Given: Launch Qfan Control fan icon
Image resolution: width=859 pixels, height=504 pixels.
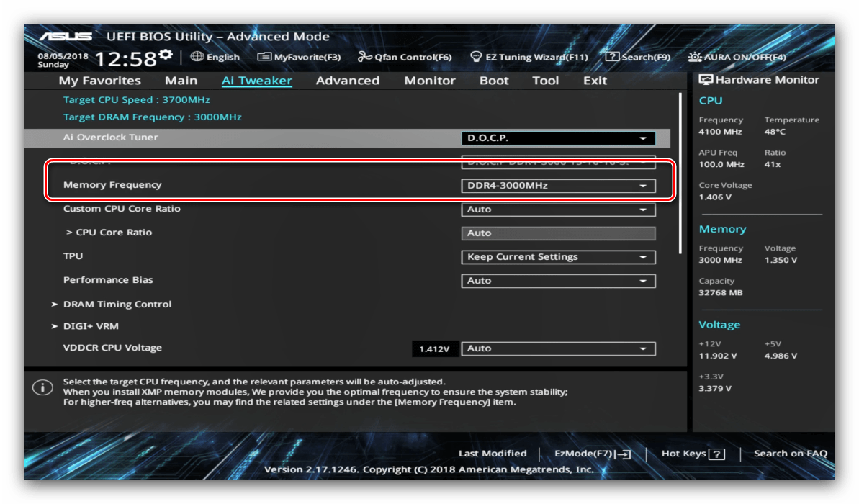Looking at the screenshot, I should pos(365,57).
